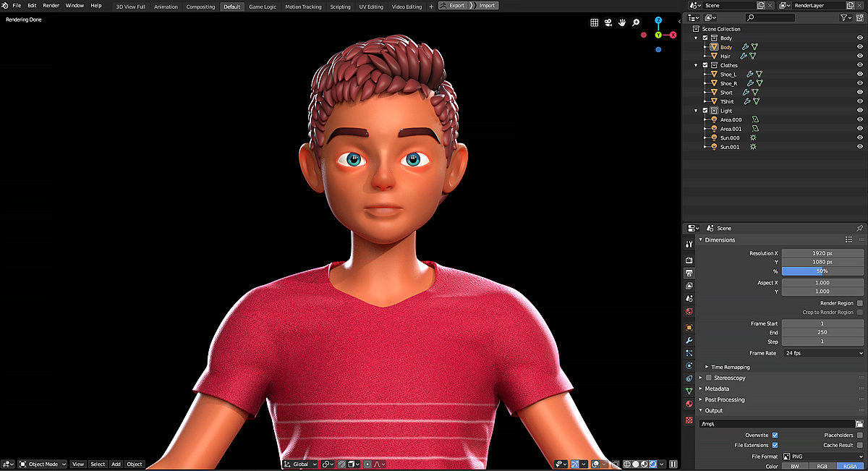Open the Frame Rate 24 fps dropdown
Viewport: 868px width, 471px height.
[x=823, y=352]
